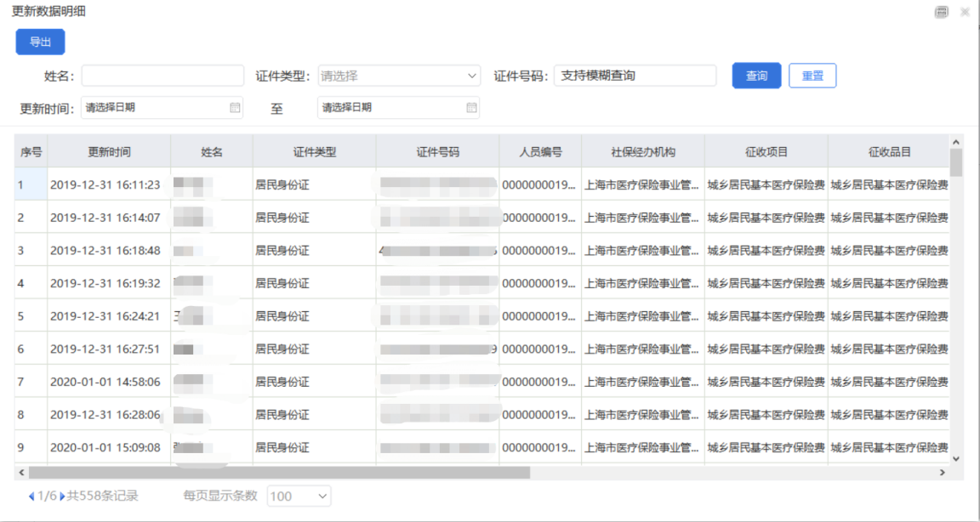Click the 社保经办机构 column header
This screenshot has width=980, height=522.
pos(642,152)
